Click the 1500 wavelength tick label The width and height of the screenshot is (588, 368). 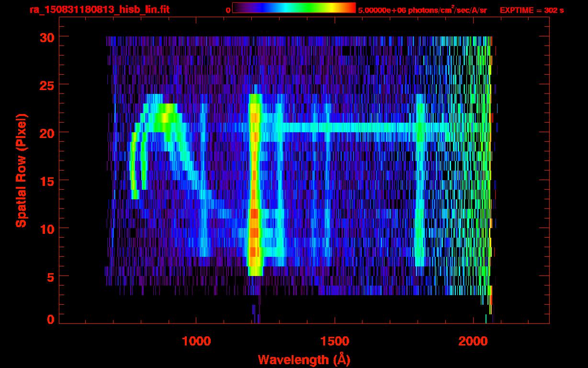334,341
